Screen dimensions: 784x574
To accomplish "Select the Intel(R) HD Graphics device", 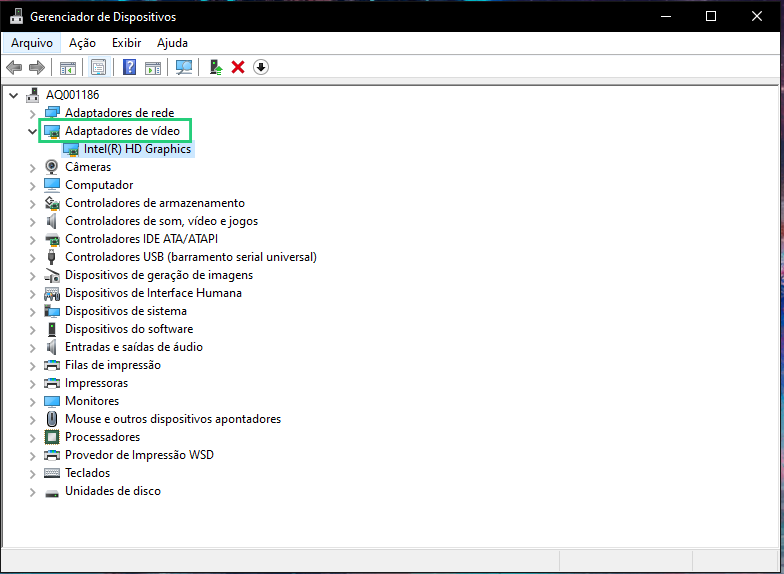I will [x=137, y=149].
